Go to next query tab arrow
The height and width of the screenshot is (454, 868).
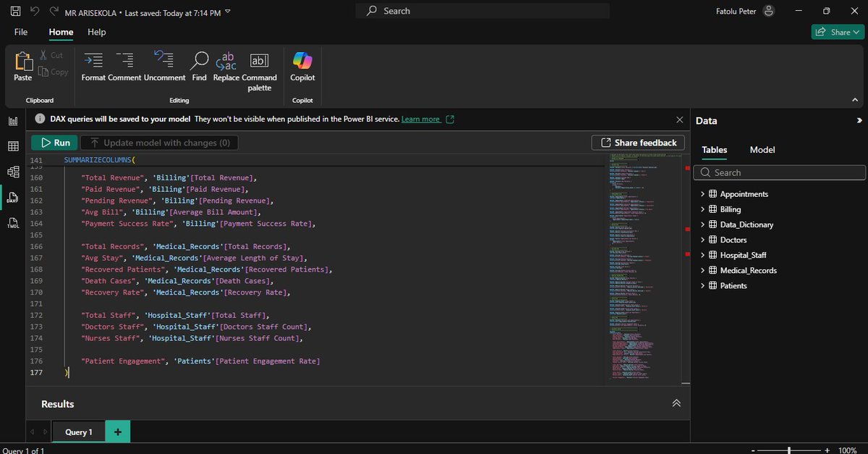[x=45, y=432]
